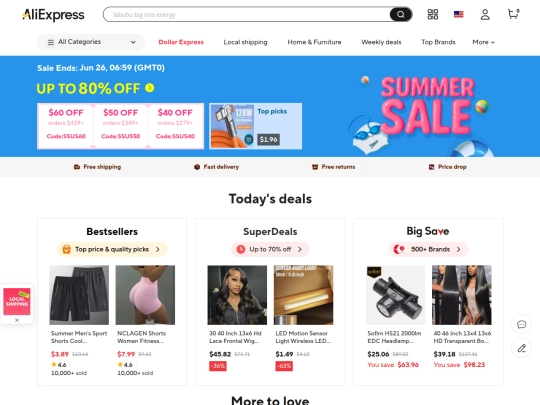Open the Dollar Express tab
The image size is (540, 405).
point(181,42)
